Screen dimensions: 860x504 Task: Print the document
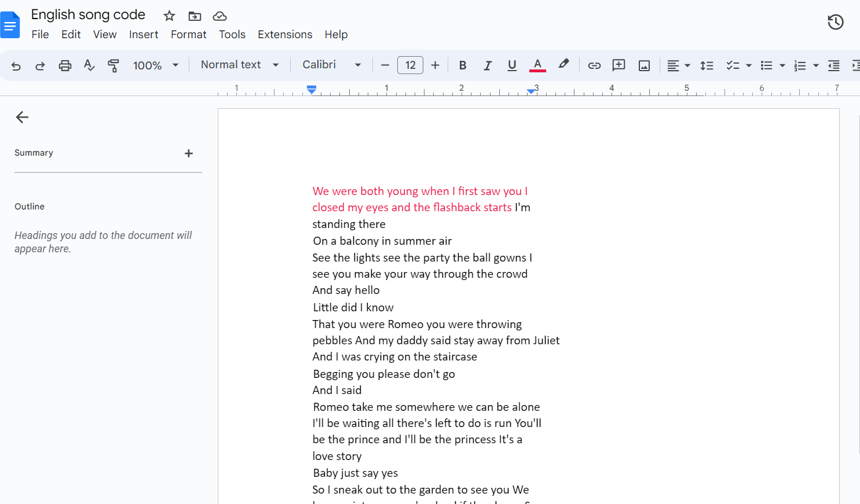[65, 65]
